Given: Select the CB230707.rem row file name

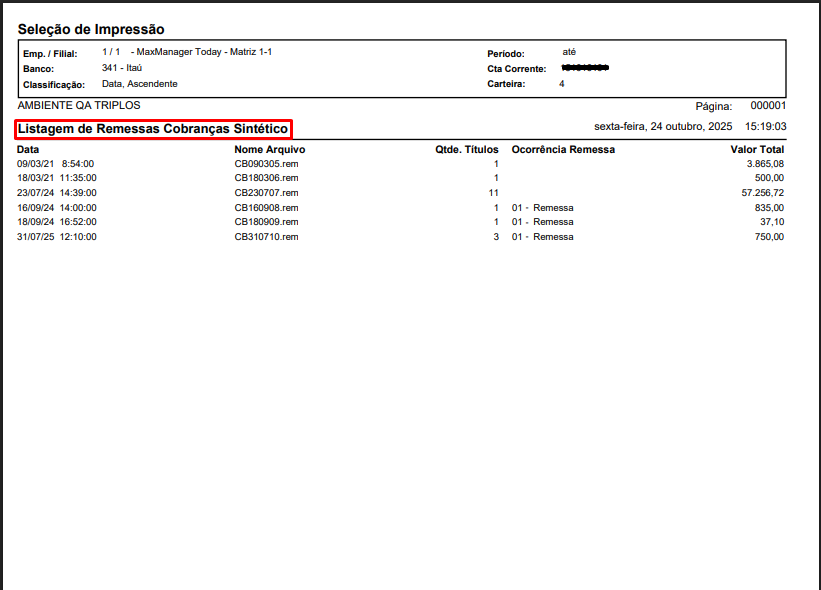Looking at the screenshot, I should 266,192.
